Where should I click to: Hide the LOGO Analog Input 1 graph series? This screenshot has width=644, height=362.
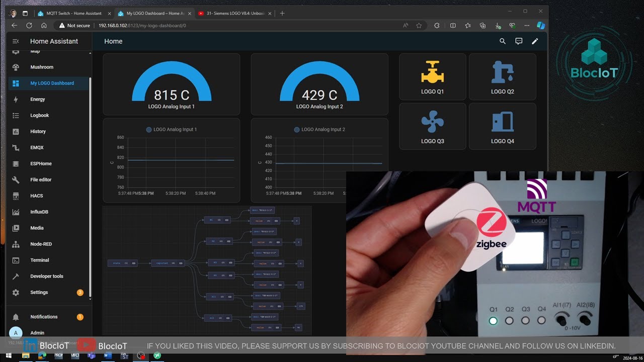171,130
